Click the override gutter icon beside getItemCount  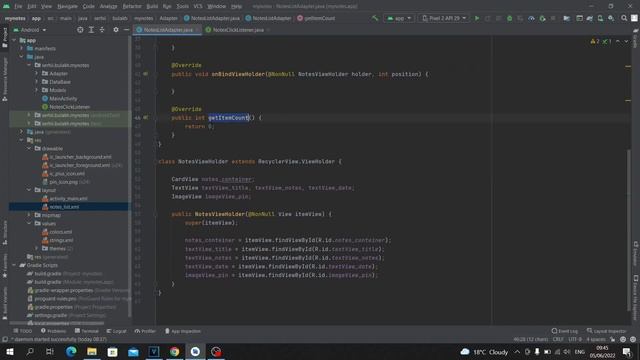point(146,118)
